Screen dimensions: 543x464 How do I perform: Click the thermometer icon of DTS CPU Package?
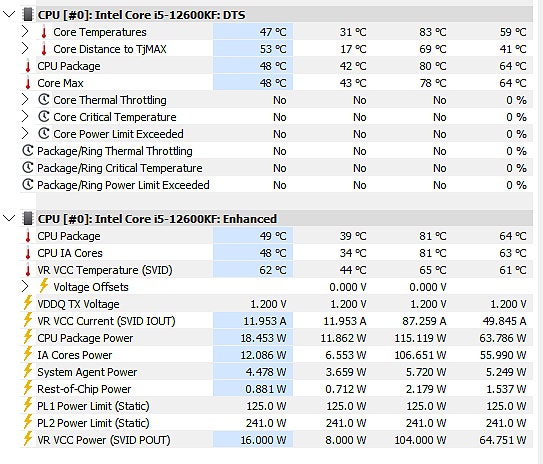(x=28, y=66)
